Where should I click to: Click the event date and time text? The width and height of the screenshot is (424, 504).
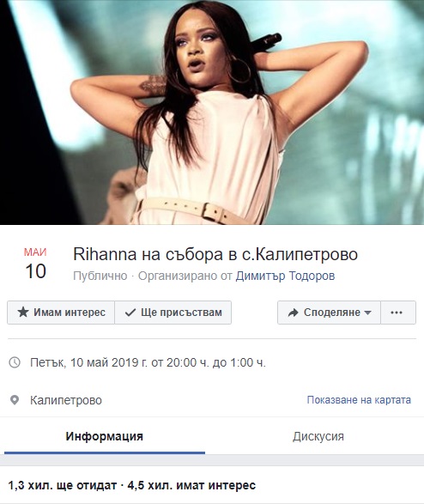click(148, 362)
